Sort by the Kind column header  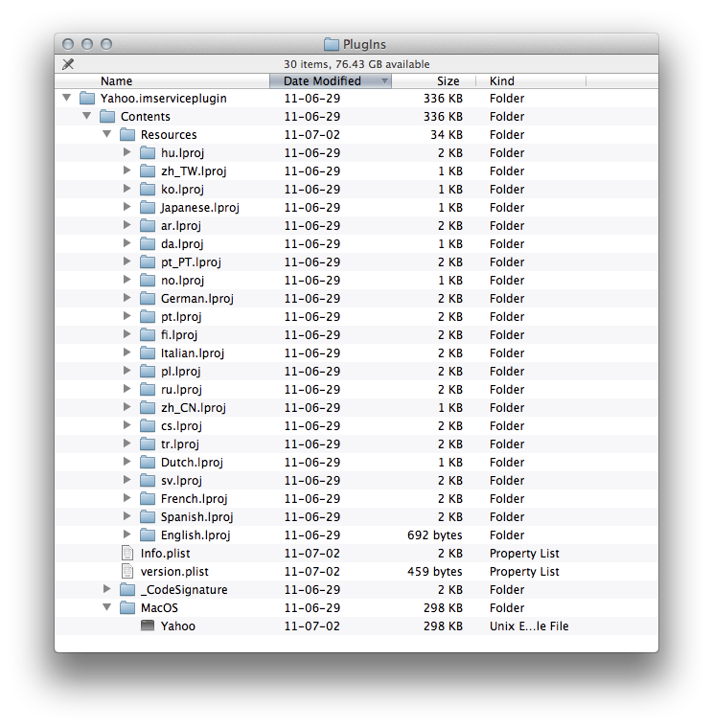pyautogui.click(x=531, y=81)
